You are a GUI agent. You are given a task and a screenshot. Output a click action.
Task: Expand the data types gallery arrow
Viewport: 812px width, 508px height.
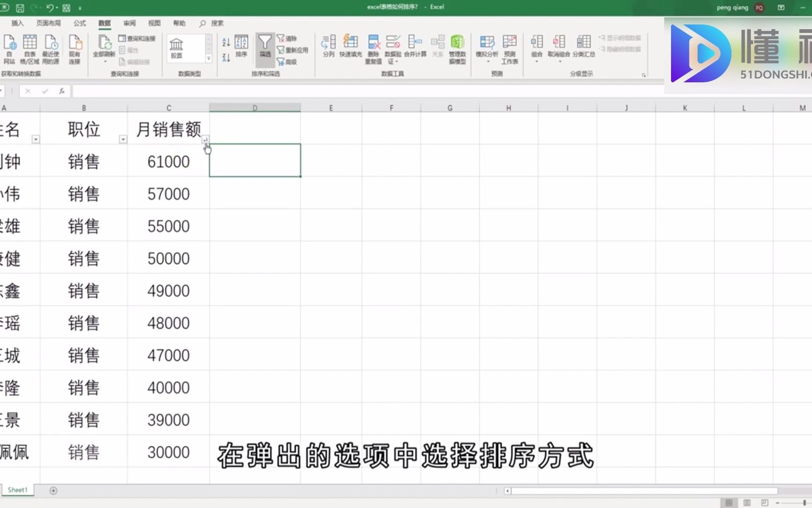pos(209,58)
